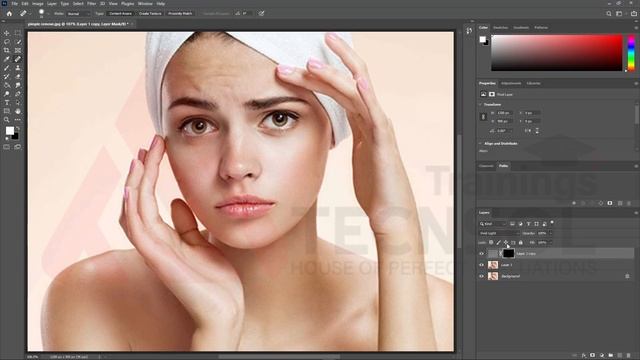Flip horizontal icon in Properties panel
This screenshot has height=360, width=640.
pyautogui.click(x=528, y=131)
